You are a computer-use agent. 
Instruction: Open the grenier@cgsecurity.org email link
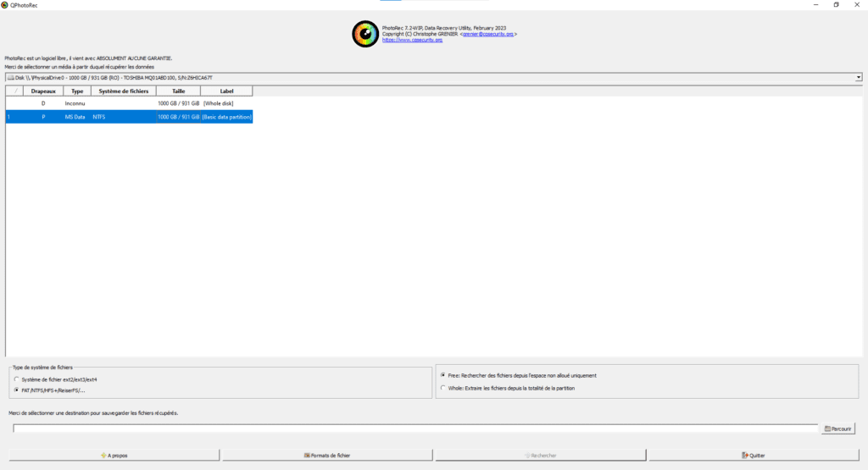click(x=487, y=34)
